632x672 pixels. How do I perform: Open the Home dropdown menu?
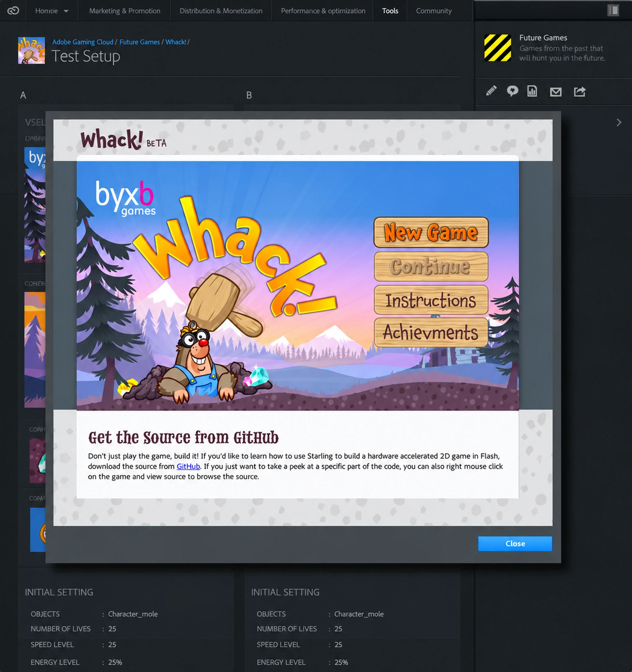click(52, 11)
